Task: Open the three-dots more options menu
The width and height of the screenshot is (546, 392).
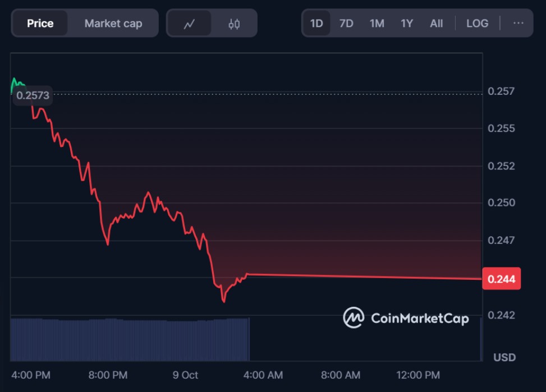Action: [519, 24]
